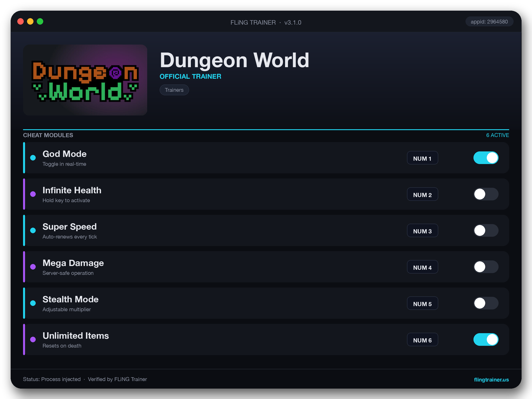This screenshot has width=532, height=399.
Task: Click the purple dot beside Unlimited Items
Action: (33, 339)
